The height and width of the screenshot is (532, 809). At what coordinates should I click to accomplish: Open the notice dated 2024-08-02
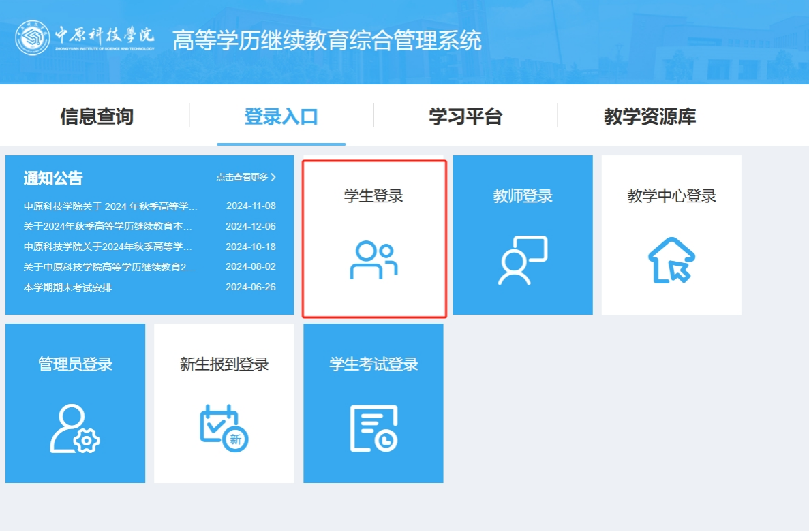[x=109, y=267]
